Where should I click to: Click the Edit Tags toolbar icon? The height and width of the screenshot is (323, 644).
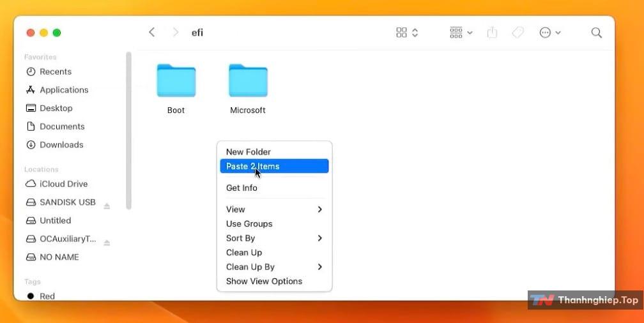coord(518,33)
